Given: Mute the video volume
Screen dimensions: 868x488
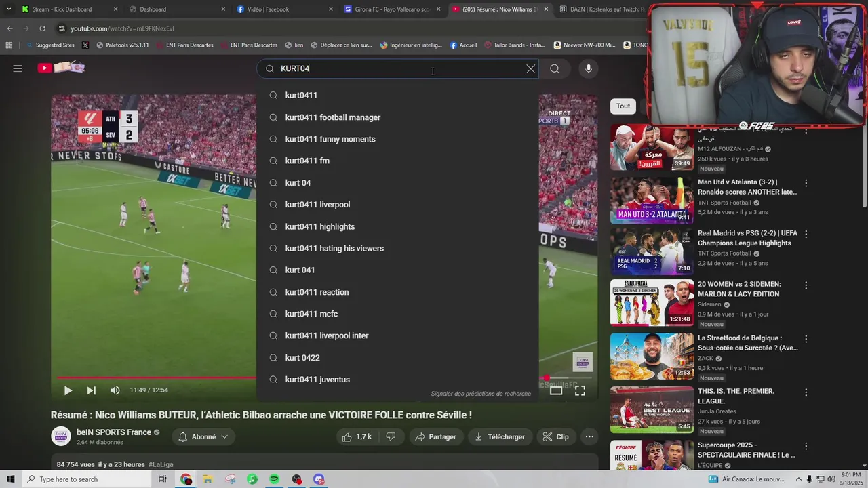Looking at the screenshot, I should tap(115, 390).
